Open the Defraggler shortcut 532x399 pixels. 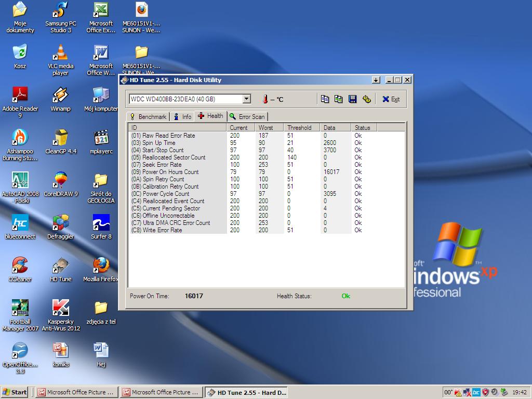60,227
